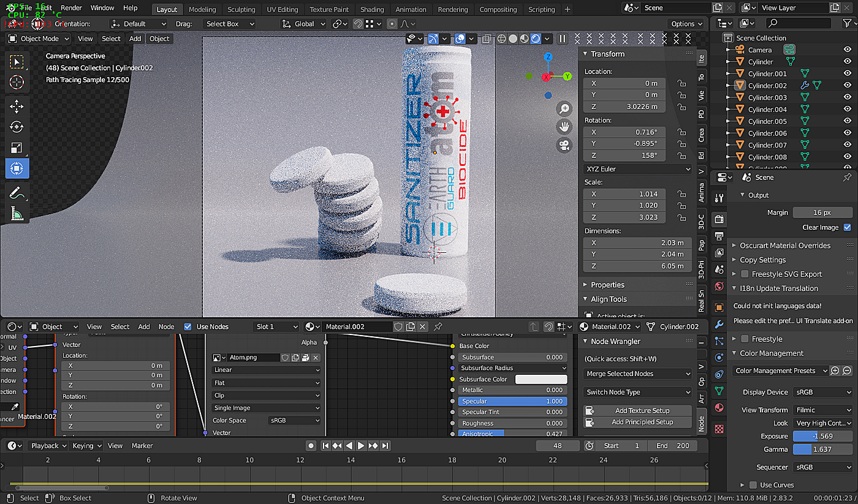Viewport: 858px width, 504px height.
Task: Adjust the Exposure slider
Action: 823,437
